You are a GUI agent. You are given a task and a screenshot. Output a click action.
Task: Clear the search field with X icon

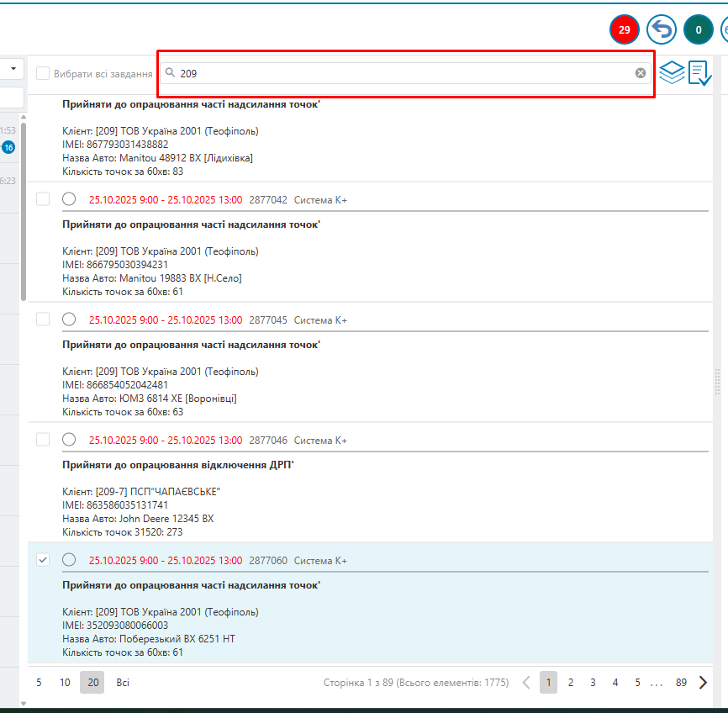pyautogui.click(x=641, y=73)
